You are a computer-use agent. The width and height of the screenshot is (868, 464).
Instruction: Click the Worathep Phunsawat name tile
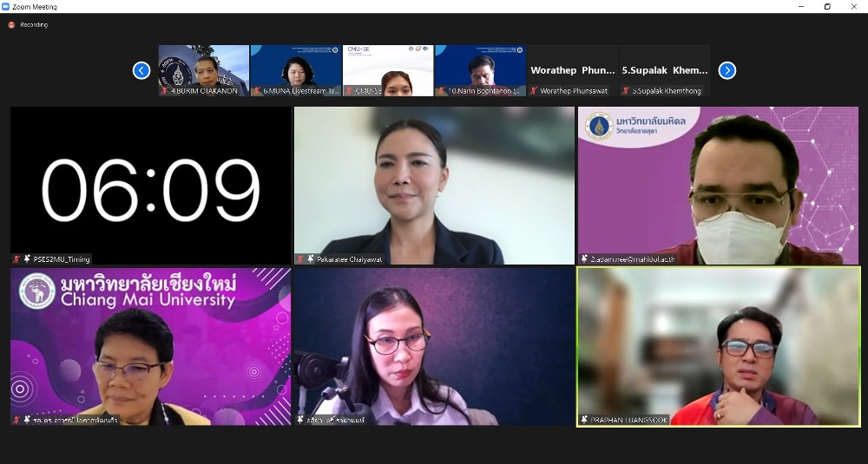tap(573, 69)
